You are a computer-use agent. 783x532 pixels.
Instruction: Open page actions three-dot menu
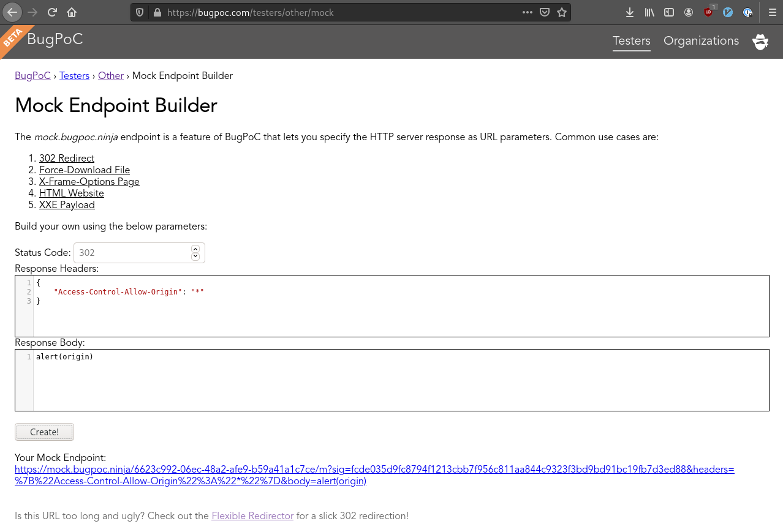(x=528, y=12)
